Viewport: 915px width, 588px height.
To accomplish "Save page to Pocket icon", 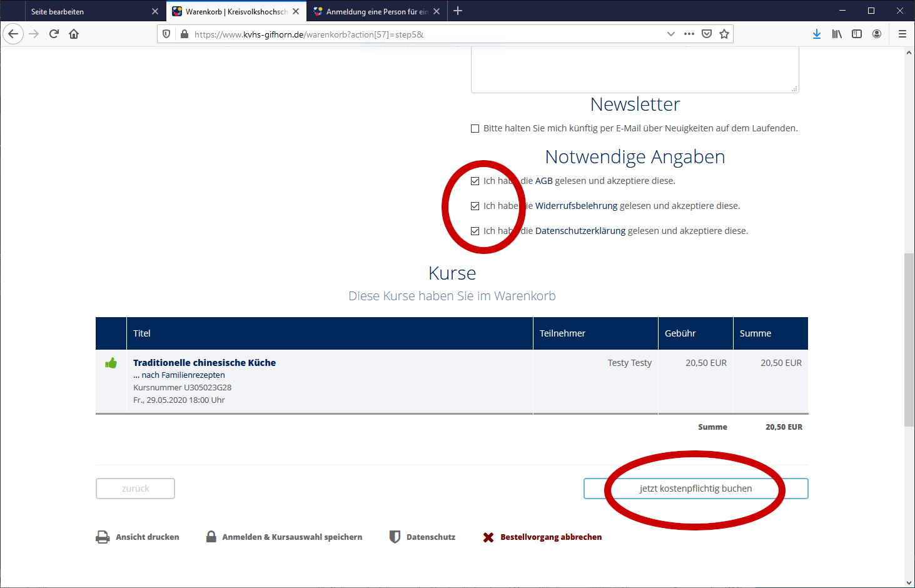I will point(707,34).
